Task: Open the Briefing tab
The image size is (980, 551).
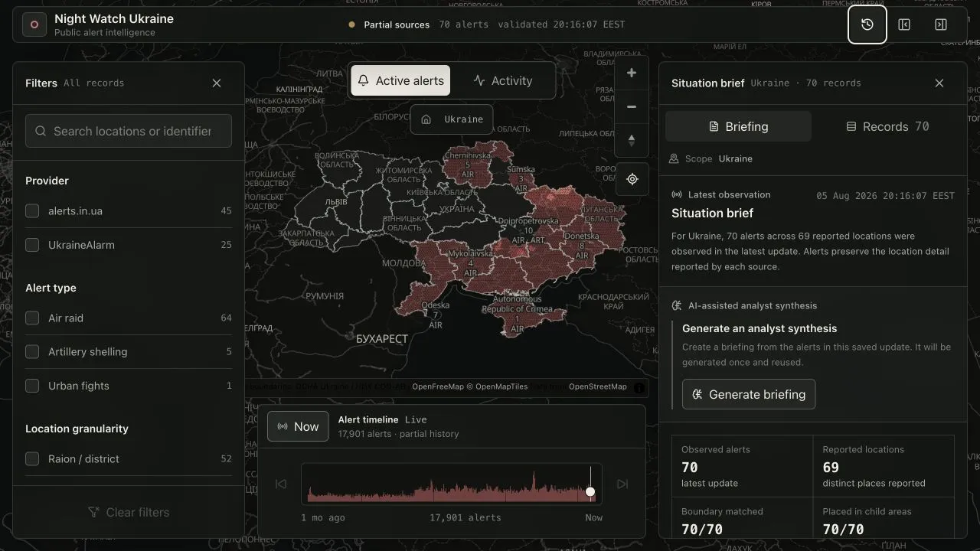Action: point(738,126)
